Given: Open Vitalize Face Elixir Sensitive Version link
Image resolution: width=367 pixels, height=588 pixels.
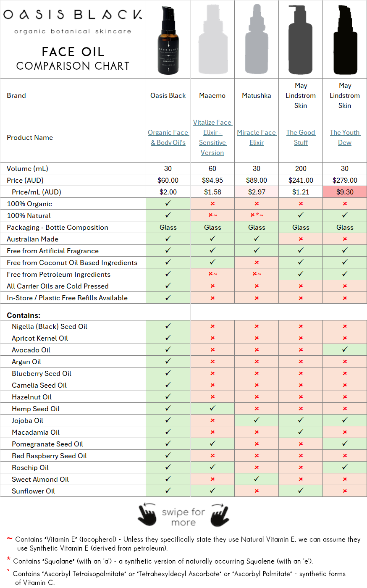Looking at the screenshot, I should [212, 137].
